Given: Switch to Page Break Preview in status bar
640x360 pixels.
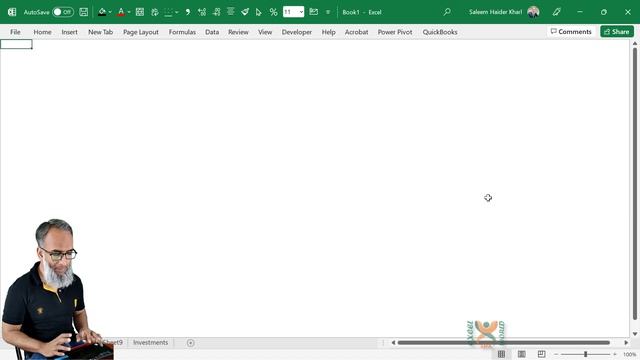Looking at the screenshot, I should [x=541, y=354].
